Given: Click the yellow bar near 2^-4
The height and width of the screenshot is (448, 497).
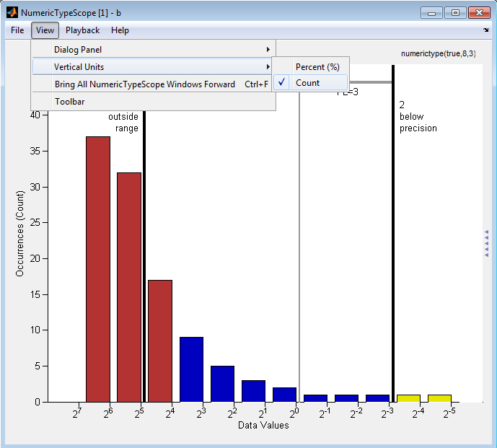Looking at the screenshot, I should 408,398.
